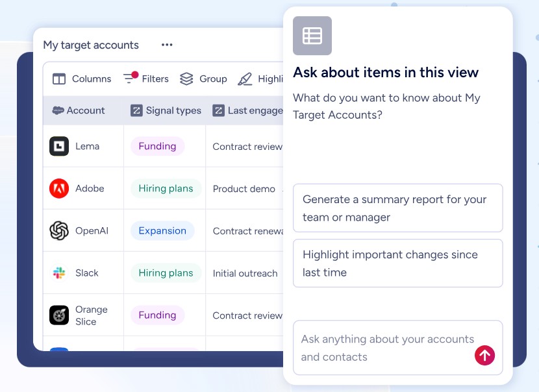Click the table view icon in Ask panel
The image size is (539, 392).
pyautogui.click(x=312, y=36)
